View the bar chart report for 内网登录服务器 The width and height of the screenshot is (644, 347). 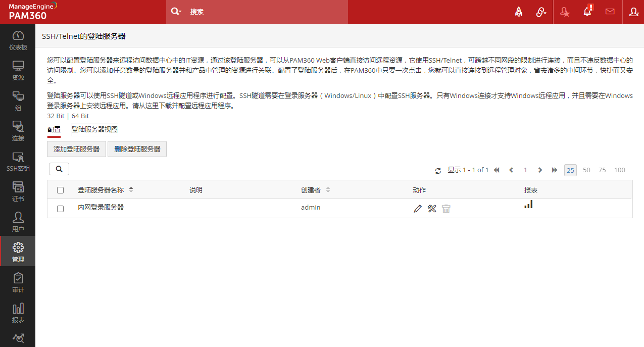click(528, 204)
